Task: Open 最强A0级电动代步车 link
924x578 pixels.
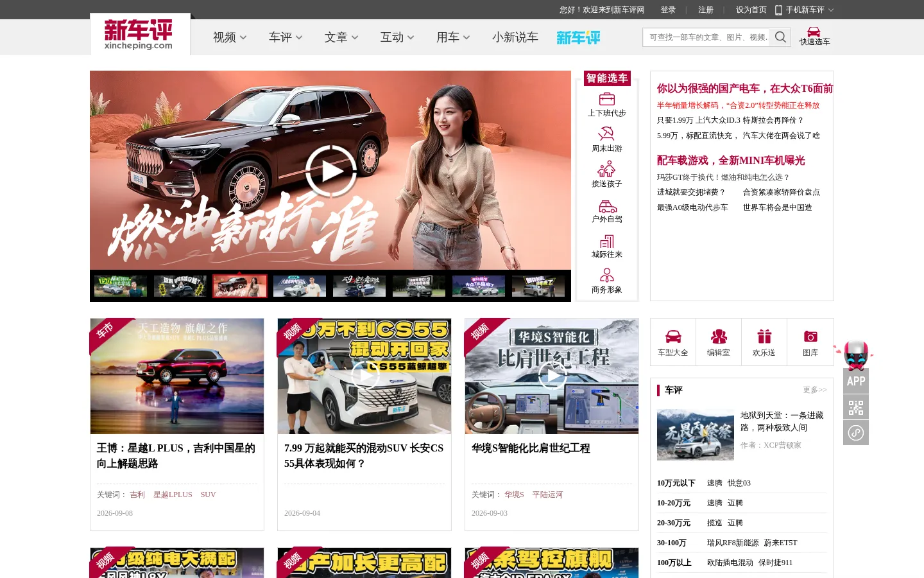Action: [x=692, y=207]
